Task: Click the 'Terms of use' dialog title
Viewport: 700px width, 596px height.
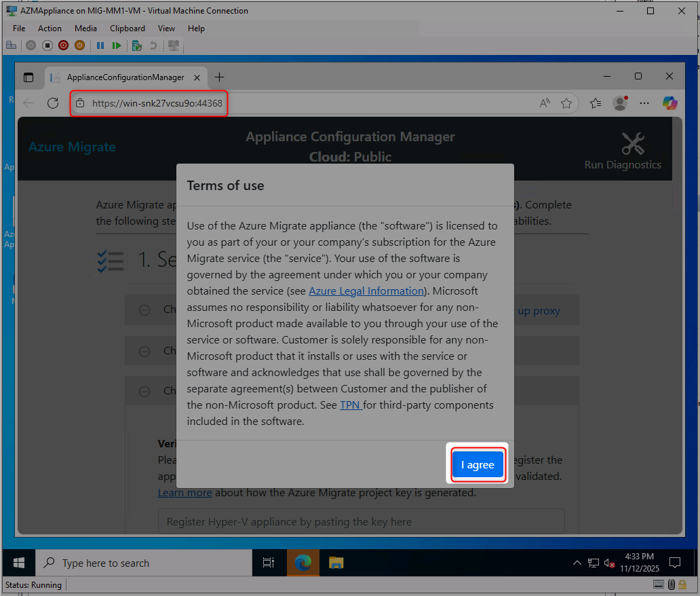Action: click(x=225, y=185)
